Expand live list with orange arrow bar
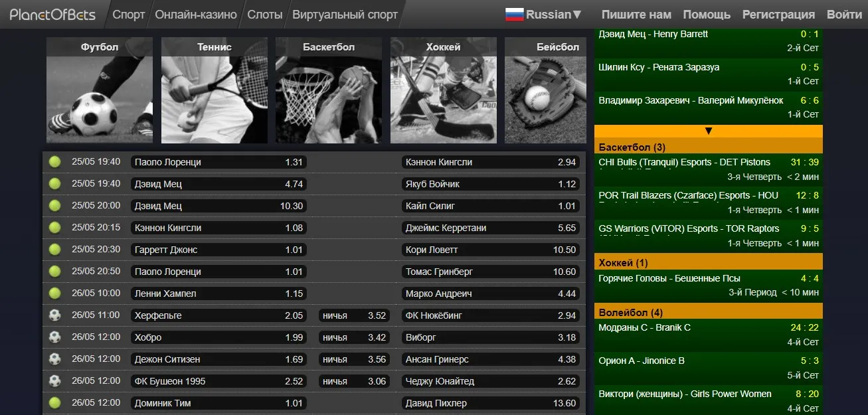This screenshot has height=415, width=868. pyautogui.click(x=708, y=131)
